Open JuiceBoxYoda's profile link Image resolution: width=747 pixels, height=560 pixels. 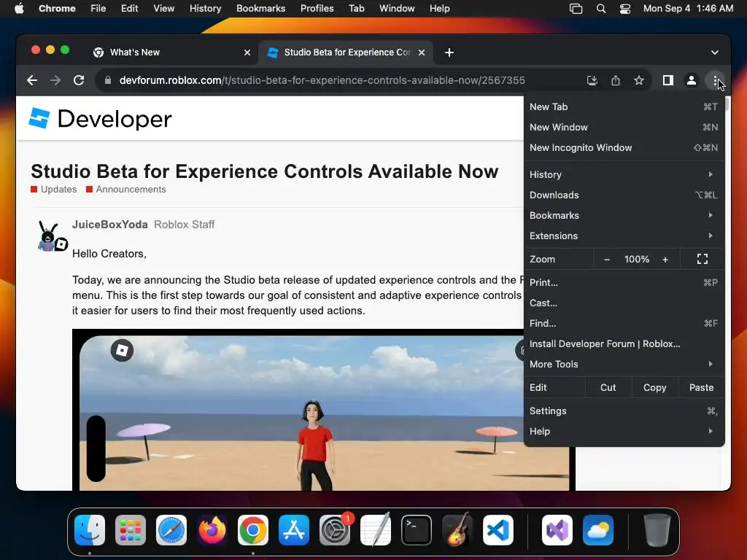coord(110,225)
